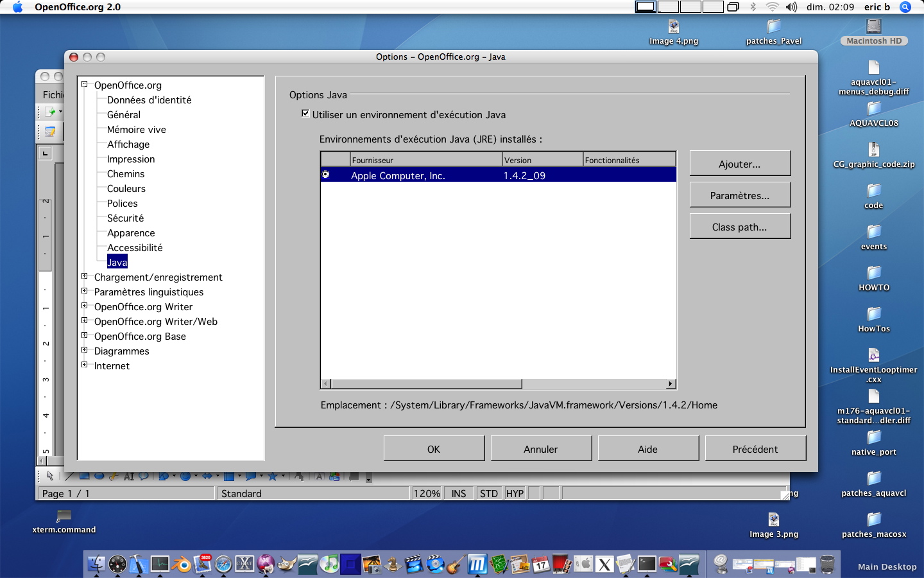The height and width of the screenshot is (578, 924).
Task: Click the Version column header
Action: coord(542,160)
